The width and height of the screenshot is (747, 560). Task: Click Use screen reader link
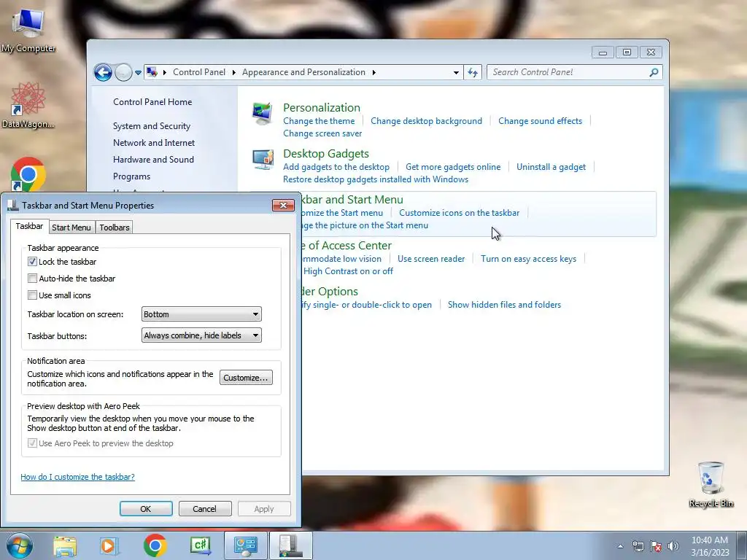pos(431,259)
